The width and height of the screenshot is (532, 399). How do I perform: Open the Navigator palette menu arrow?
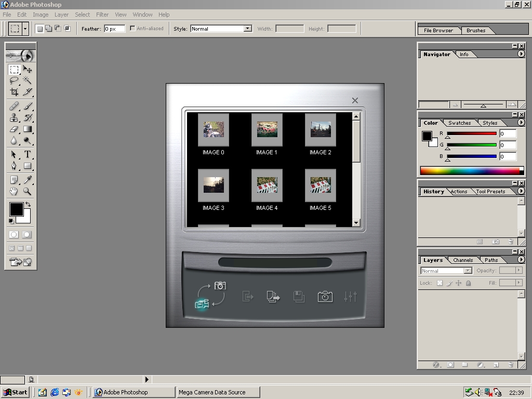(x=521, y=54)
